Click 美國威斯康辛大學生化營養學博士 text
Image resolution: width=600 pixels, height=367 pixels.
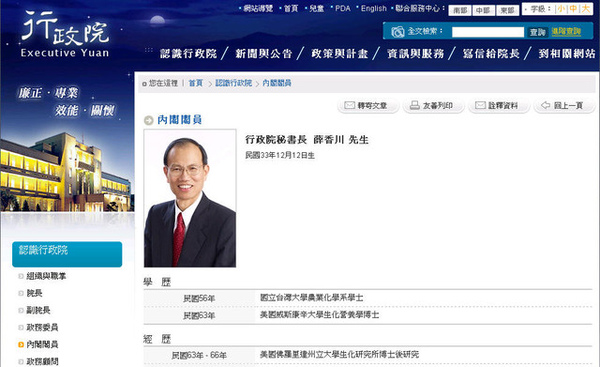pyautogui.click(x=320, y=315)
